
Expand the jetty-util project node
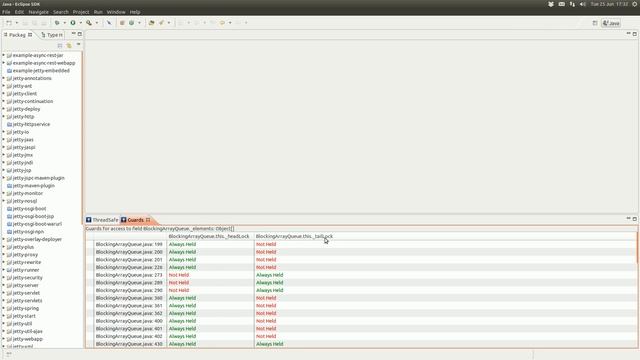point(4,323)
